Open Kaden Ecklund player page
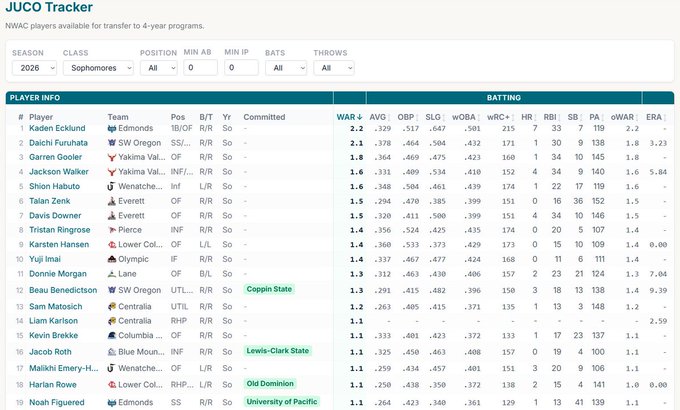The image size is (680, 410). pyautogui.click(x=57, y=128)
